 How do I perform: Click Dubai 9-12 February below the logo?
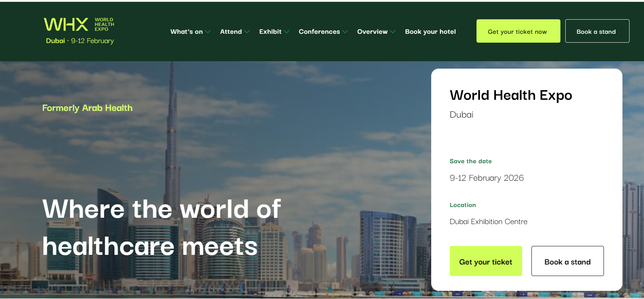coord(80,41)
